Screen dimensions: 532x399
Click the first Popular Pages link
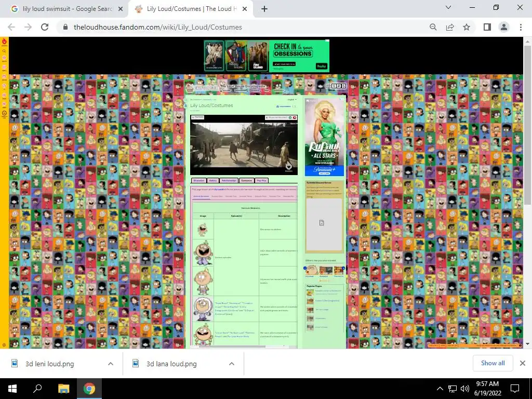[x=328, y=290]
